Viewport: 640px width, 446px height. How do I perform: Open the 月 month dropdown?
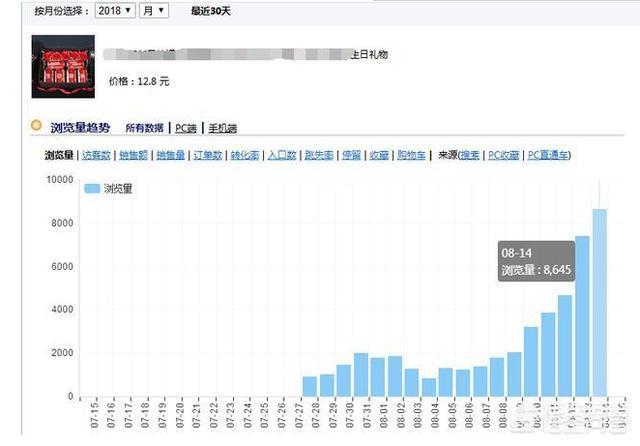pos(153,11)
